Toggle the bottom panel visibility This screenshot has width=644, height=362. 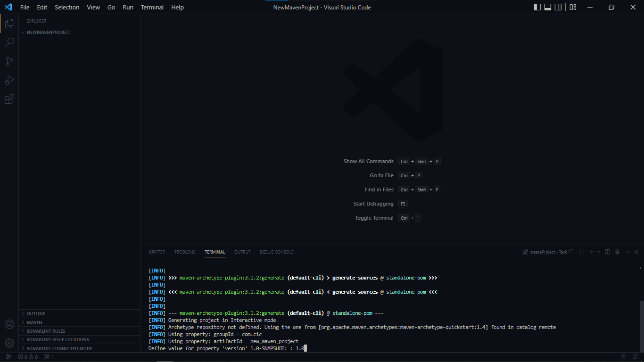[x=548, y=7]
